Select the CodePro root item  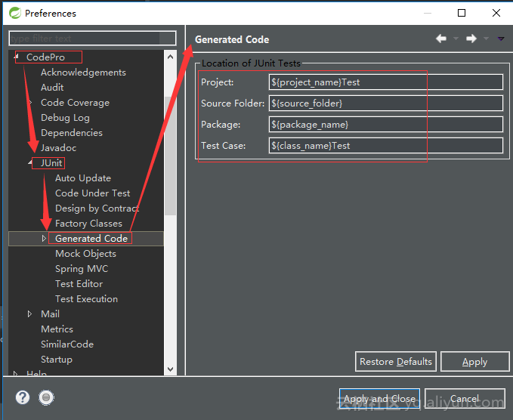[45, 57]
